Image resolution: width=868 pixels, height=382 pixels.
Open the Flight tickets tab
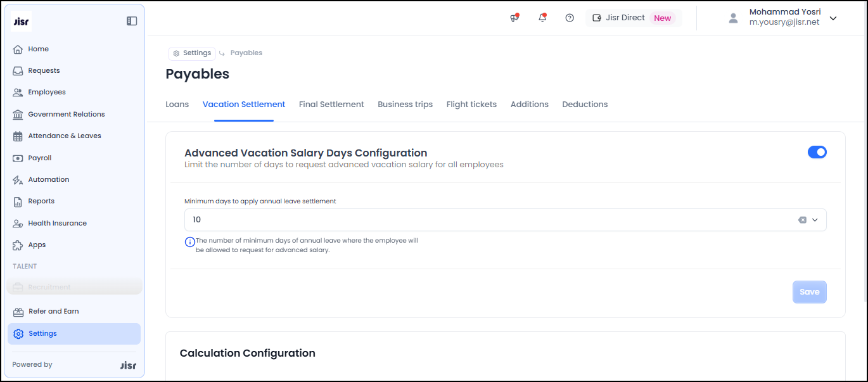471,105
